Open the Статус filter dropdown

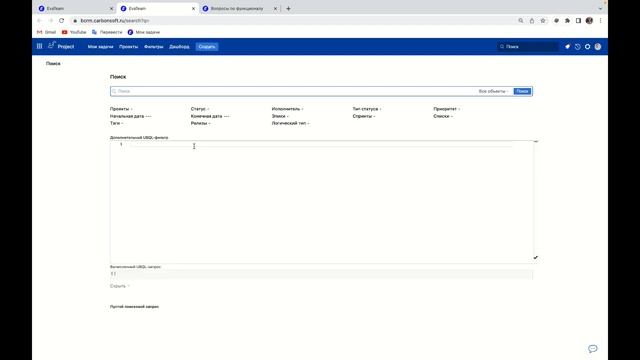(200, 109)
